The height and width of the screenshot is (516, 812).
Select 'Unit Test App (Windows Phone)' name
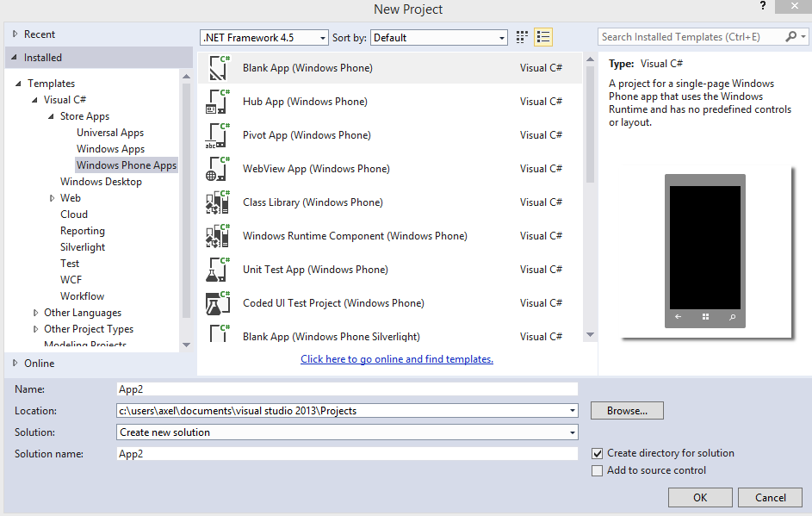[315, 270]
